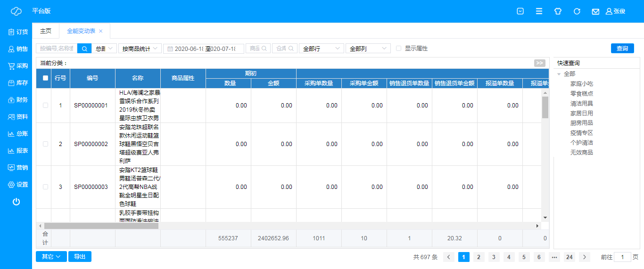Image resolution: width=644 pixels, height=269 pixels.
Task: Select 零食糕点 in quick query tree
Action: tap(581, 94)
